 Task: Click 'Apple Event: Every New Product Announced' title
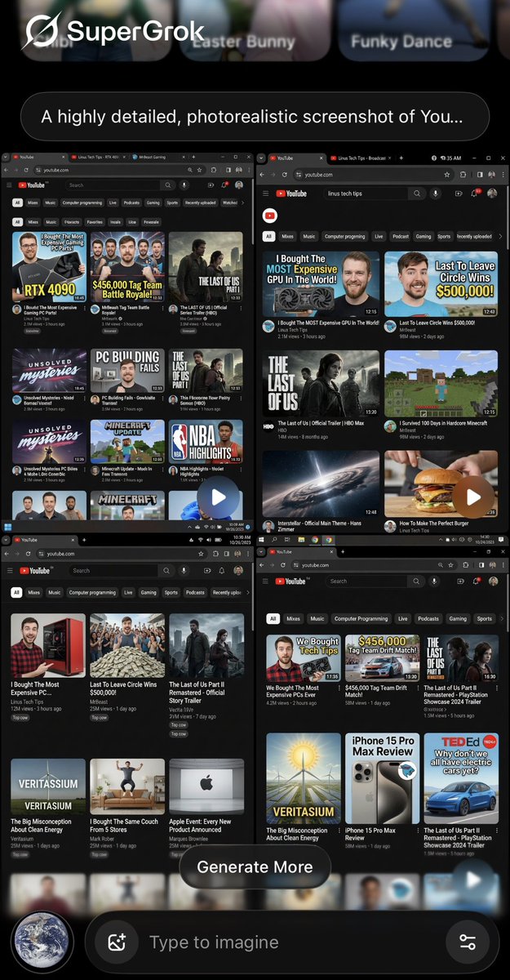click(200, 826)
